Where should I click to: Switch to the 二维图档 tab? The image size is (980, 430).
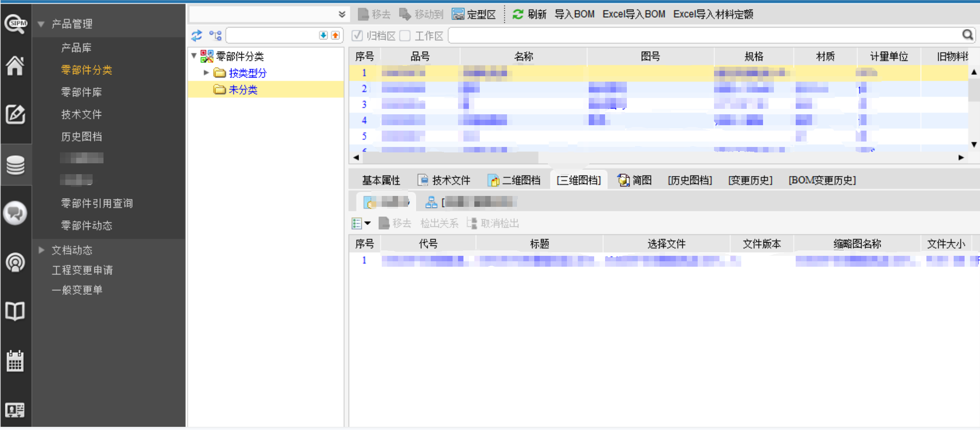click(x=514, y=181)
